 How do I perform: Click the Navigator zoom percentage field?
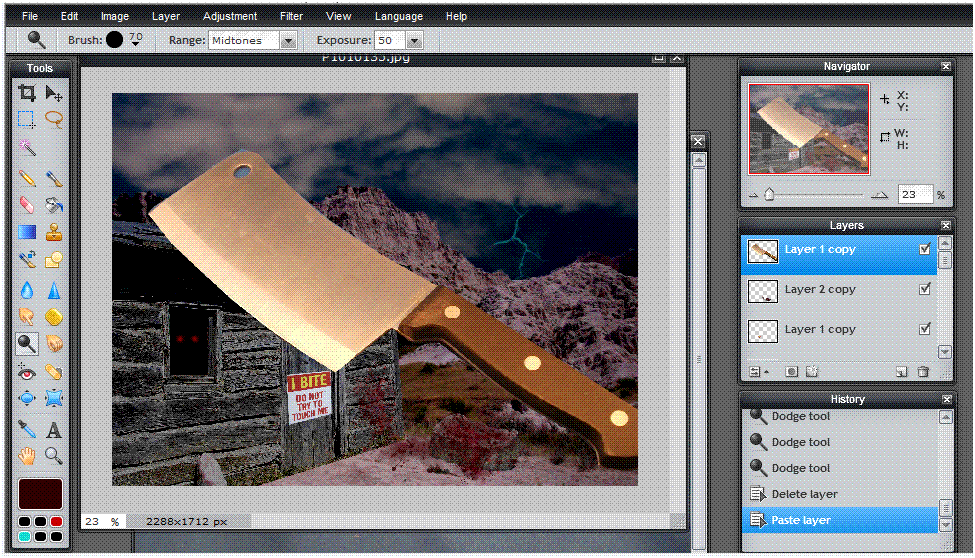click(x=913, y=195)
